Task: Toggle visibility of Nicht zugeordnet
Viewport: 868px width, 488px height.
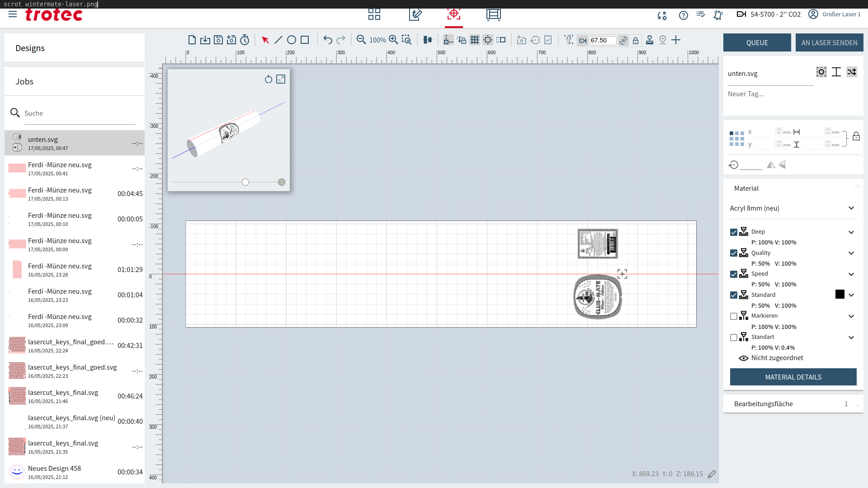Action: point(743,358)
